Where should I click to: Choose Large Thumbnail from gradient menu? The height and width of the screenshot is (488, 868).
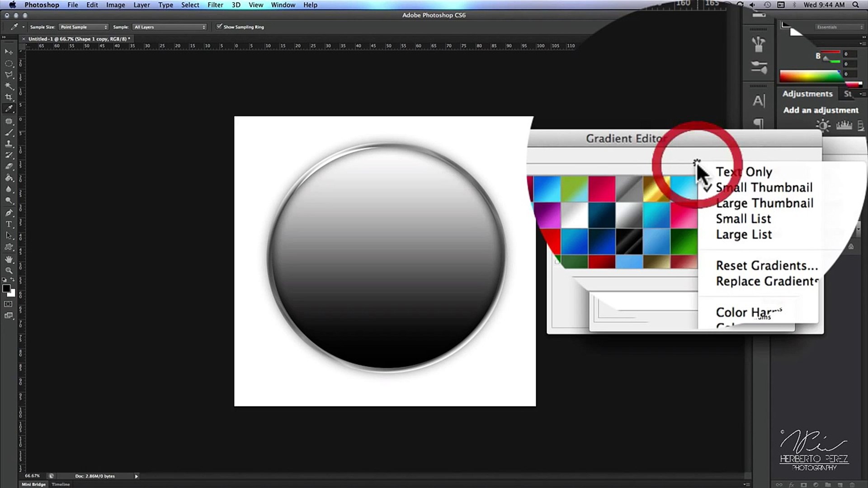click(x=764, y=203)
